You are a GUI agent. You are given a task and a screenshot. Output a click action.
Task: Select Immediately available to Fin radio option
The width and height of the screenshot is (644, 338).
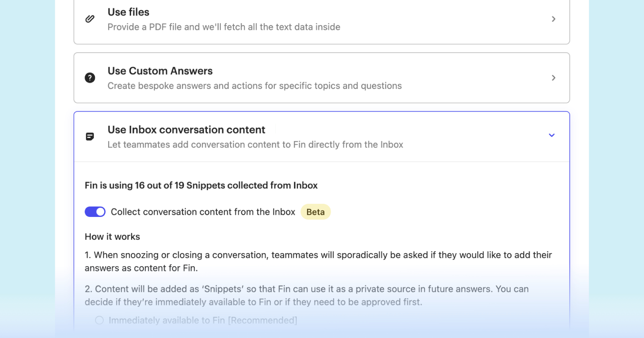99,320
